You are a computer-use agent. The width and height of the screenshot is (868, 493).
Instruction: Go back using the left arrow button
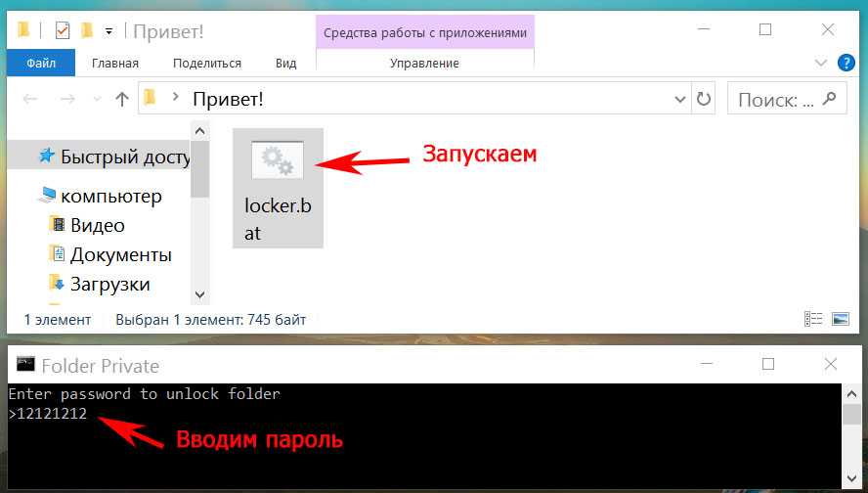pyautogui.click(x=30, y=99)
